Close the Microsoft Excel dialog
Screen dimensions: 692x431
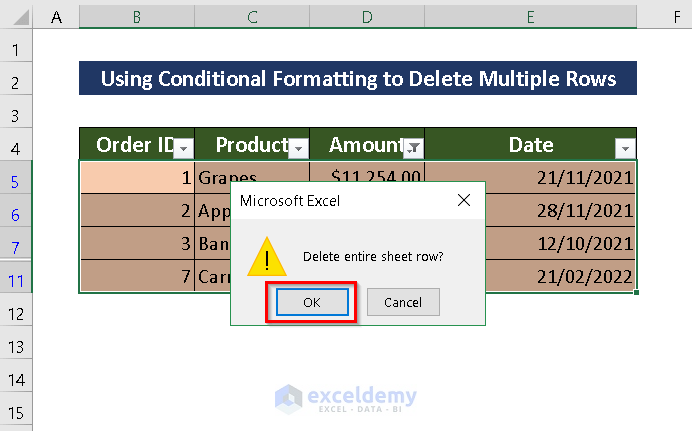tap(463, 201)
